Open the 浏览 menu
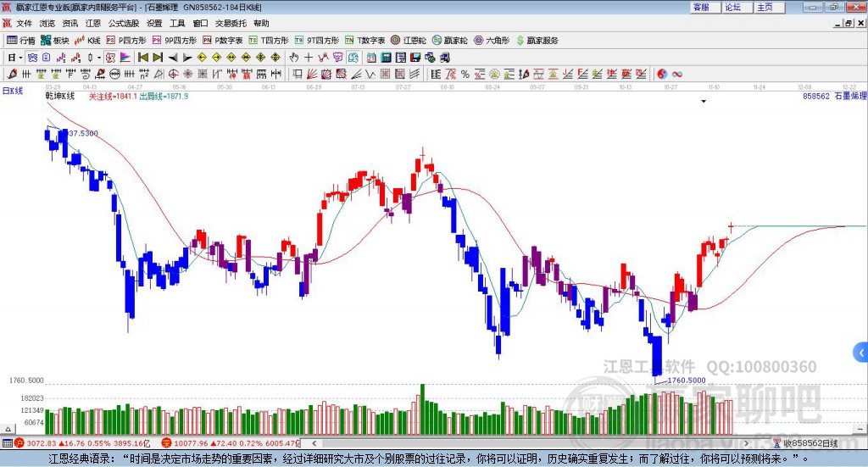The width and height of the screenshot is (868, 467). (x=47, y=23)
